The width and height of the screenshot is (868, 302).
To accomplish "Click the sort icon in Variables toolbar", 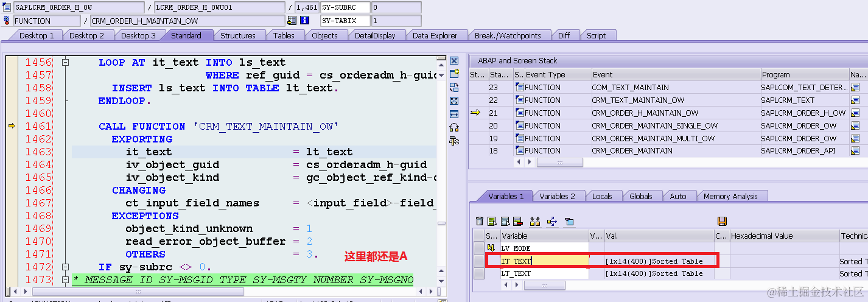I will click(535, 221).
